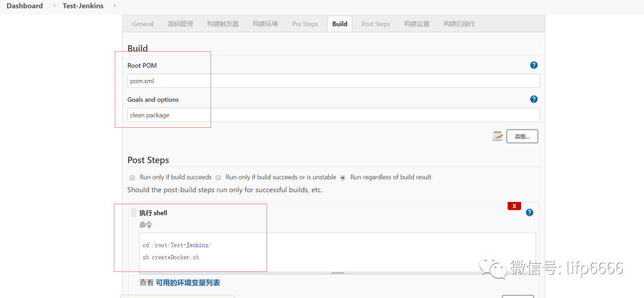Click breadcrumb arrow after Test-Jenkins
Viewport: 644px width, 298px height.
point(114,6)
